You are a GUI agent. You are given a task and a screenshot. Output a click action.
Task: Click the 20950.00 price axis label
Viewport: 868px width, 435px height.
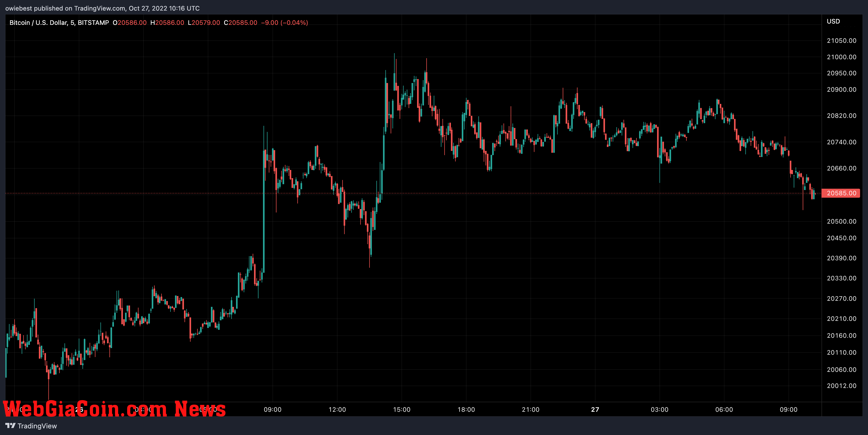pyautogui.click(x=841, y=73)
